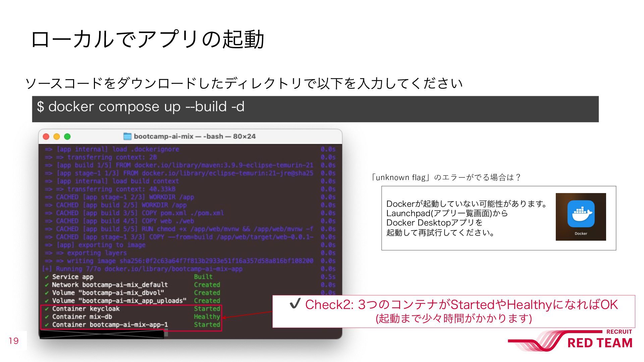Click the '[app stage-1 1/3] FROM' eclipse-temurin line
This screenshot has width=644, height=362.
(179, 173)
